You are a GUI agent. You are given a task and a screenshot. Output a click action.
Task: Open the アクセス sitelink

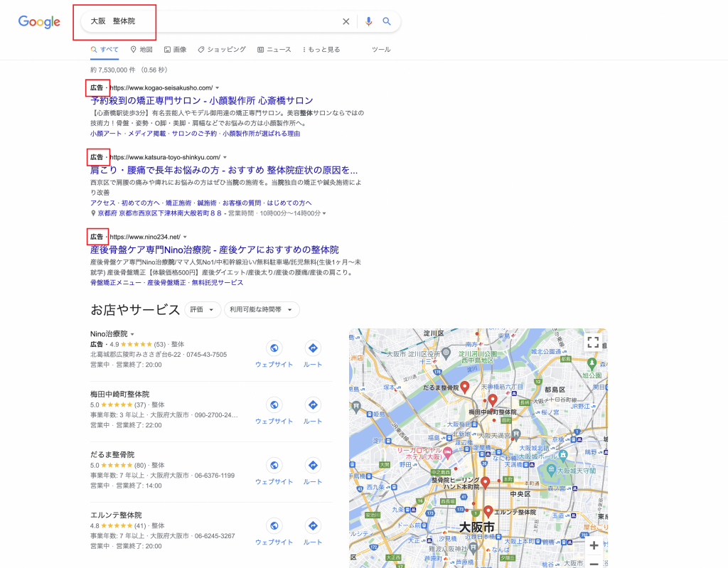tap(102, 203)
